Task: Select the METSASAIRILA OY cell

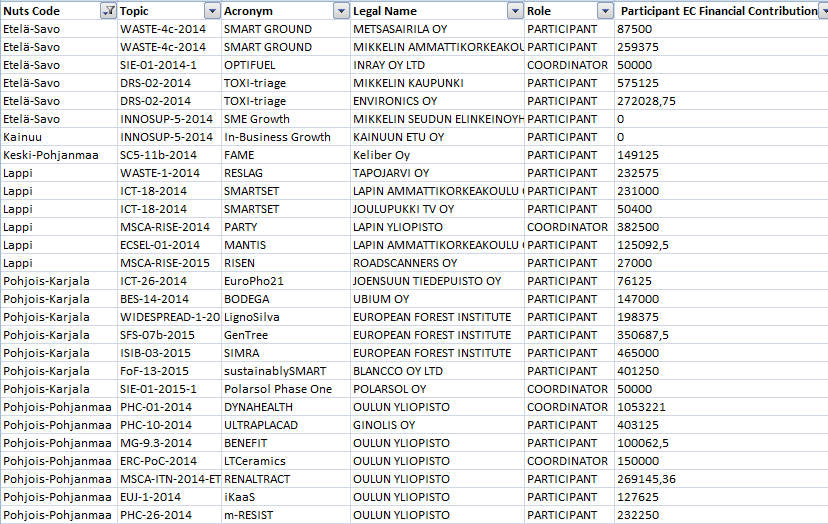Action: tap(437, 29)
